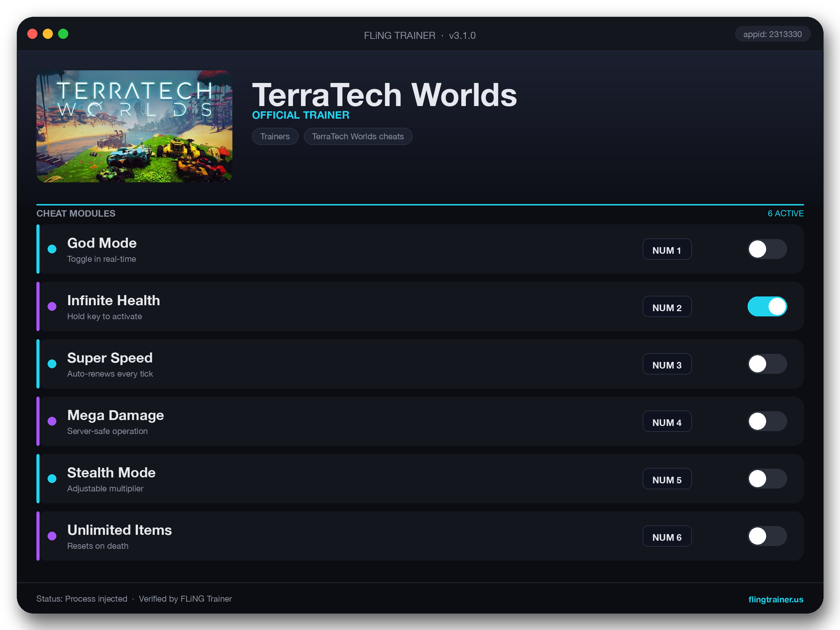This screenshot has height=630, width=840.
Task: Choose the NUM 6 hotkey button
Action: point(667,536)
